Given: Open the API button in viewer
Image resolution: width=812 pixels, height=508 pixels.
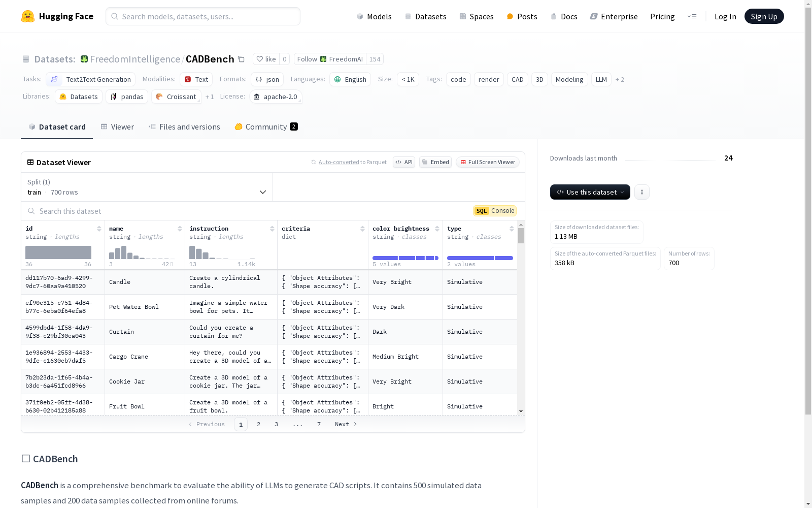Looking at the screenshot, I should pyautogui.click(x=404, y=162).
